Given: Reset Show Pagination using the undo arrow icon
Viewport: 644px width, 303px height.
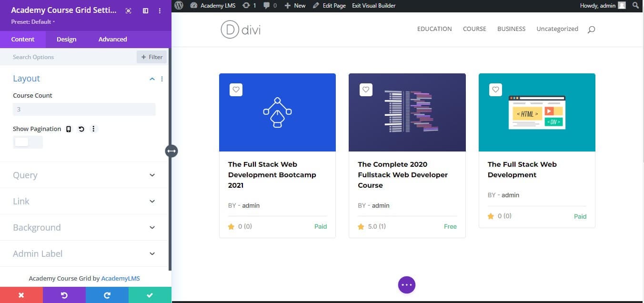Looking at the screenshot, I should pyautogui.click(x=81, y=129).
